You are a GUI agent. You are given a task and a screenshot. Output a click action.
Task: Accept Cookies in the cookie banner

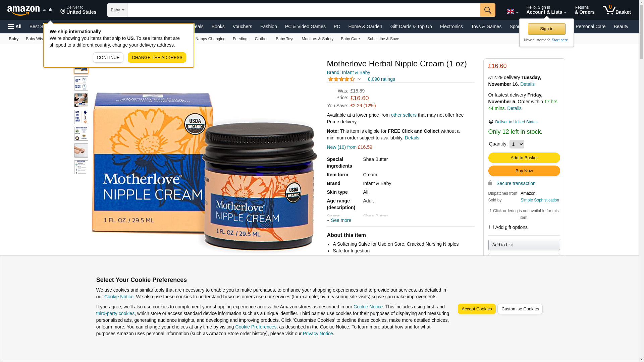click(x=476, y=309)
